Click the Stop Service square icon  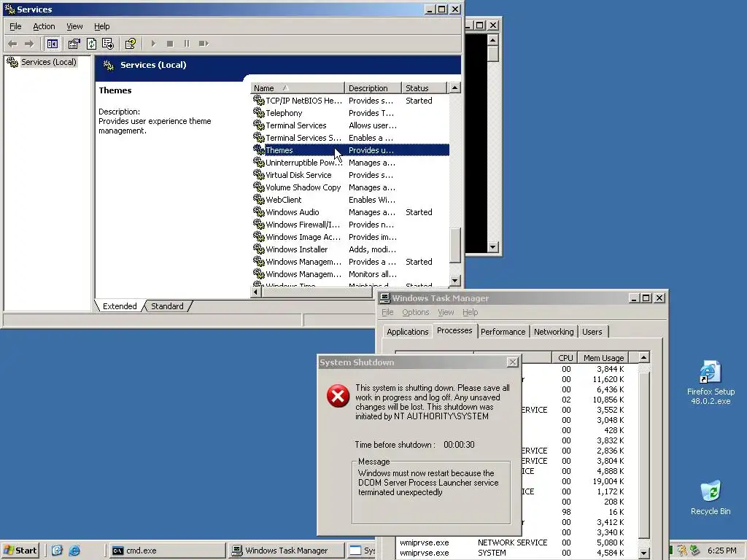(x=170, y=44)
